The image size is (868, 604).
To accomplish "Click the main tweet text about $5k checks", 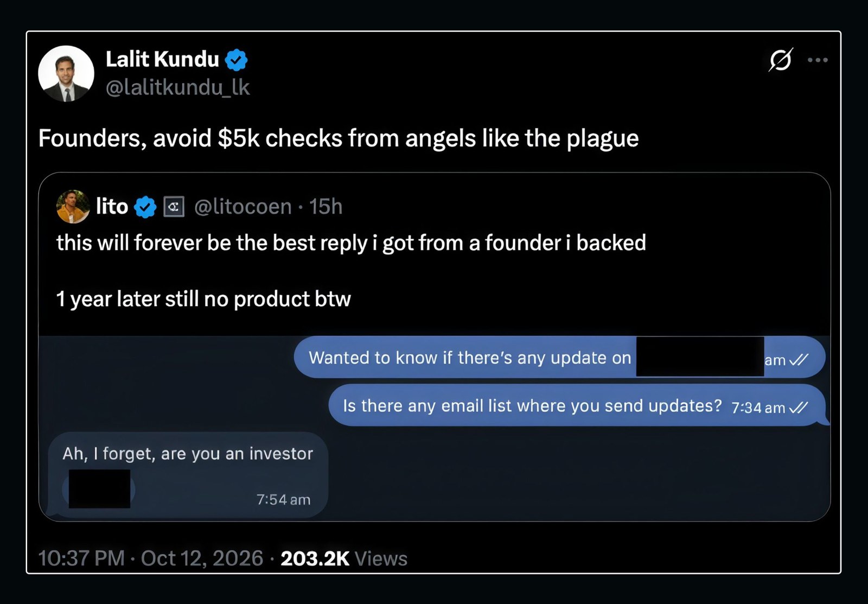I will (x=339, y=138).
